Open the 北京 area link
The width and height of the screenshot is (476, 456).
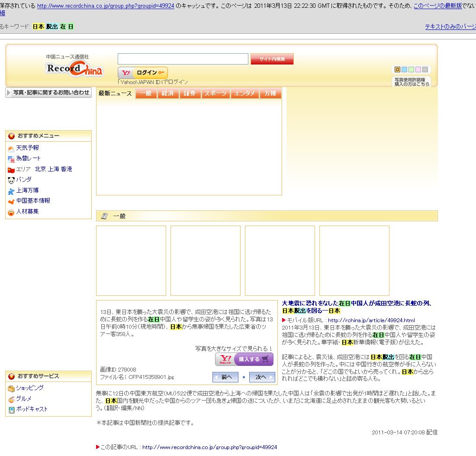coord(40,169)
